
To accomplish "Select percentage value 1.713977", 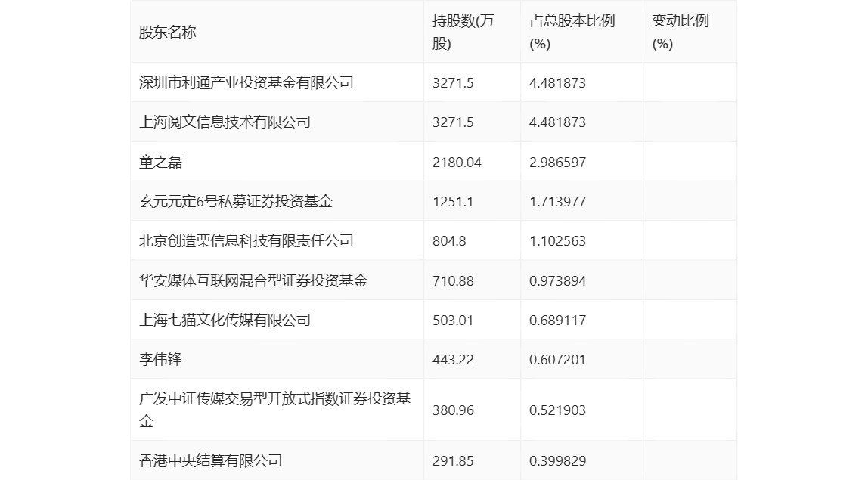I will tap(557, 201).
